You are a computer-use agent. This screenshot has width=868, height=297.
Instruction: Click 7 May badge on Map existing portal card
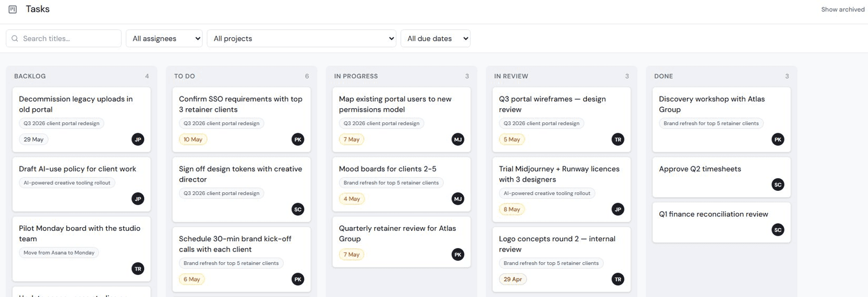(x=352, y=139)
